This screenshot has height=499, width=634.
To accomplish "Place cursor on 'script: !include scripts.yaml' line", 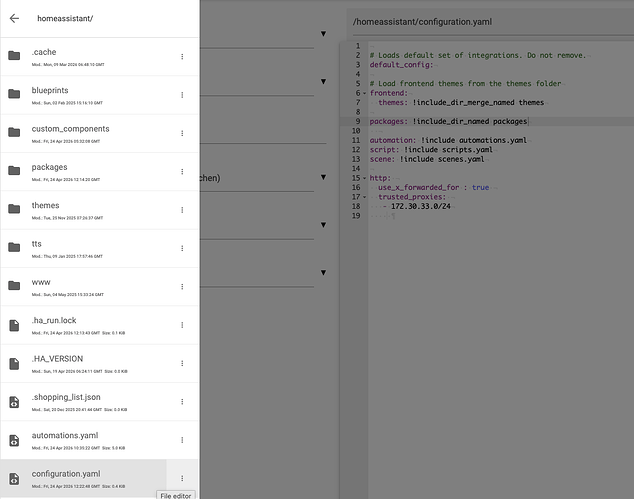I will point(431,150).
